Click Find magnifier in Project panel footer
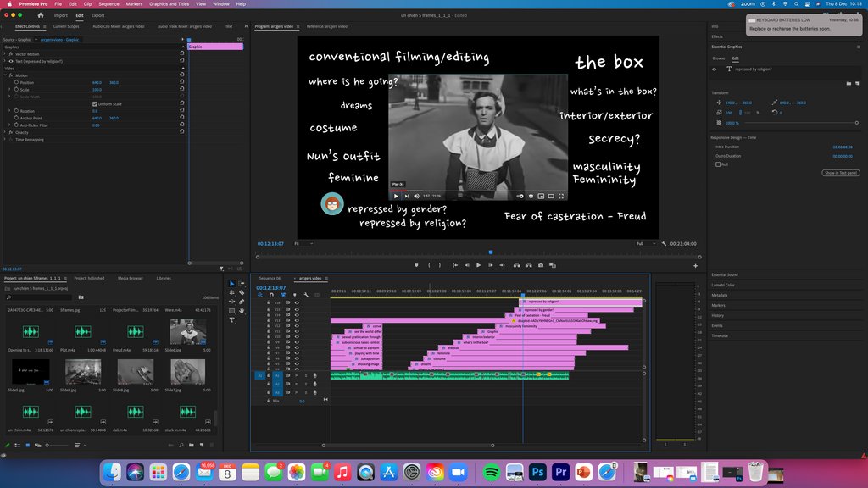This screenshot has width=868, height=488. pos(181,445)
